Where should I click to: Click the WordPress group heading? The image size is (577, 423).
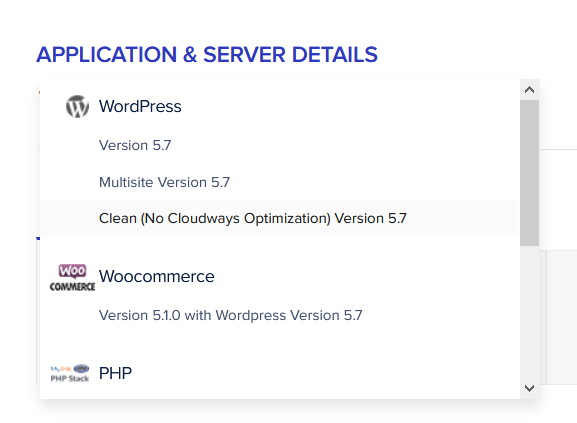point(140,106)
